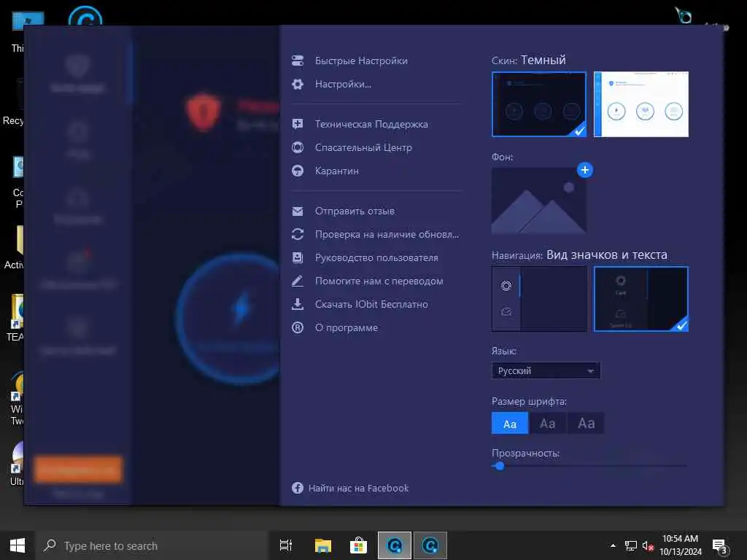Click the registered-mark icon for О программе
This screenshot has width=747, height=560.
point(298,327)
